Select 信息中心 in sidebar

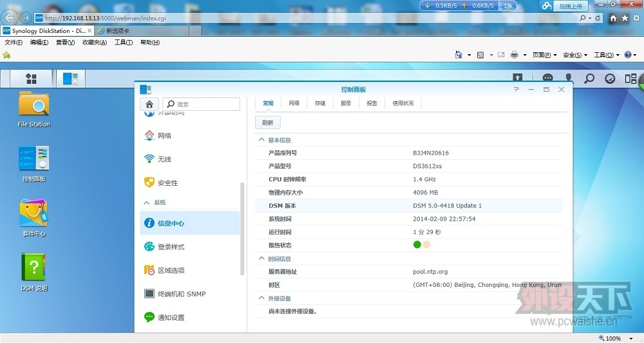pos(190,223)
